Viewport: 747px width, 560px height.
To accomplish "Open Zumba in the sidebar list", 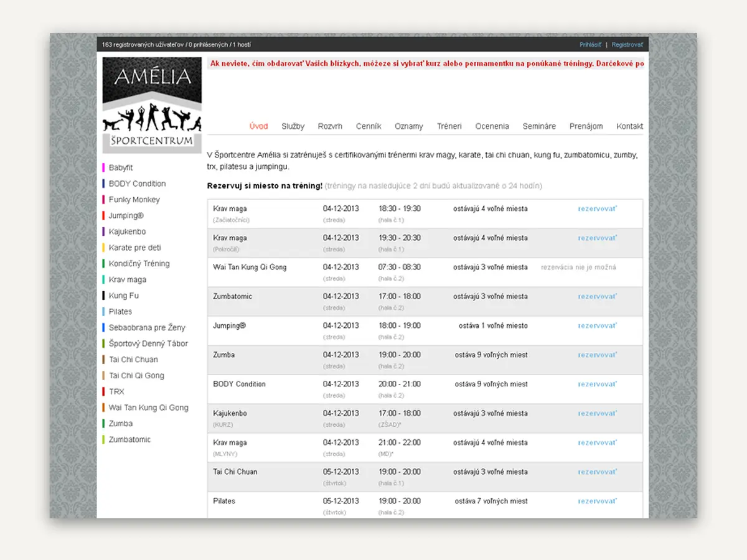I will [121, 424].
